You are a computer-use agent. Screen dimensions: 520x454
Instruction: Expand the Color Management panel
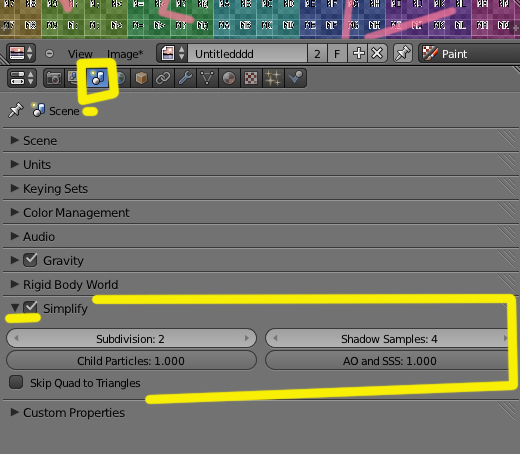(14, 212)
